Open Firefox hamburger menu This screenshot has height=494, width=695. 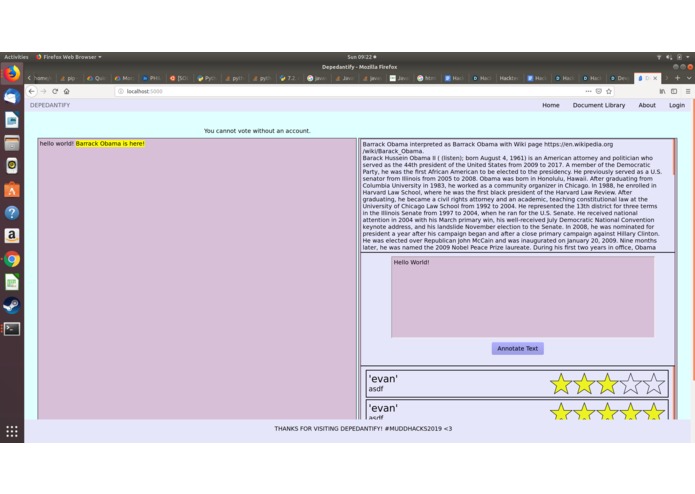coord(688,91)
